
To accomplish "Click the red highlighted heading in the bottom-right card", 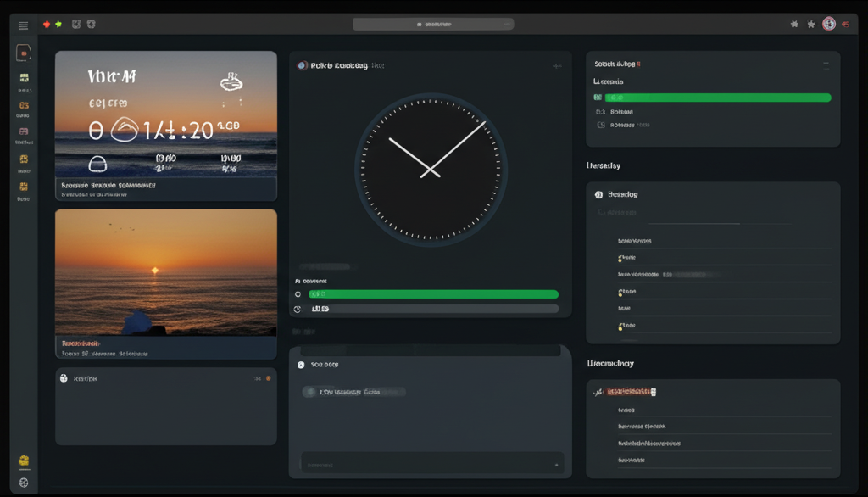I will 631,392.
